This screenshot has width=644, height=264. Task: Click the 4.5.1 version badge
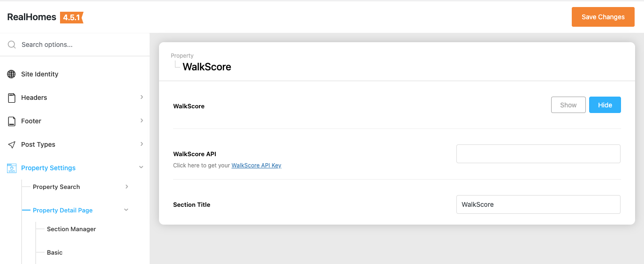71,17
